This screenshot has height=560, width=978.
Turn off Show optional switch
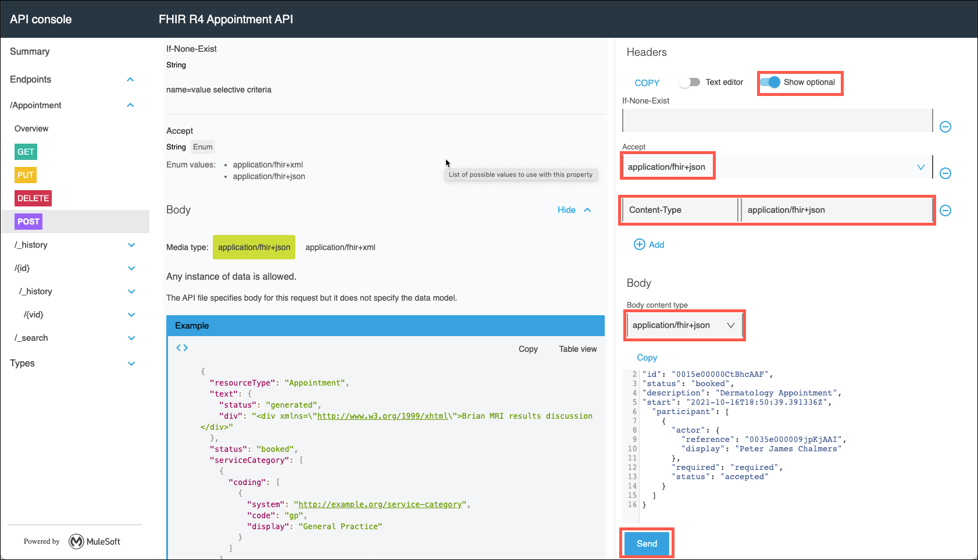pos(770,82)
